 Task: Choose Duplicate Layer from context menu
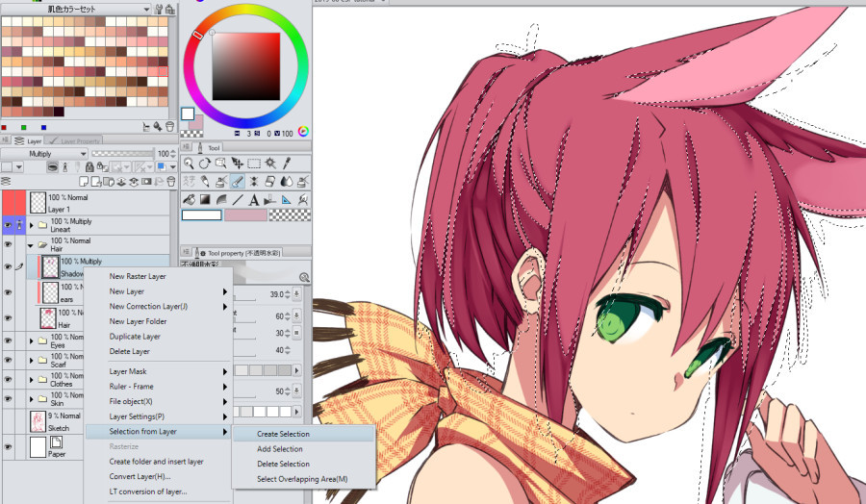click(x=135, y=337)
